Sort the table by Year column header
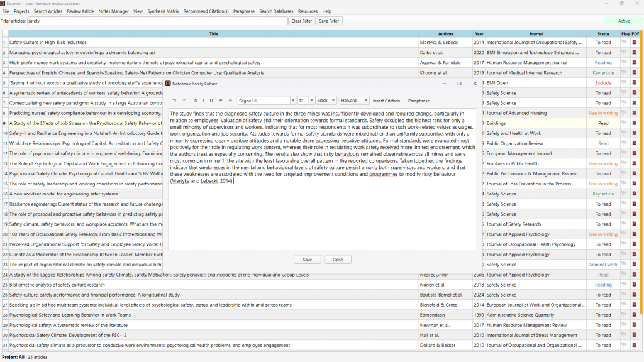644x362 pixels. [479, 34]
